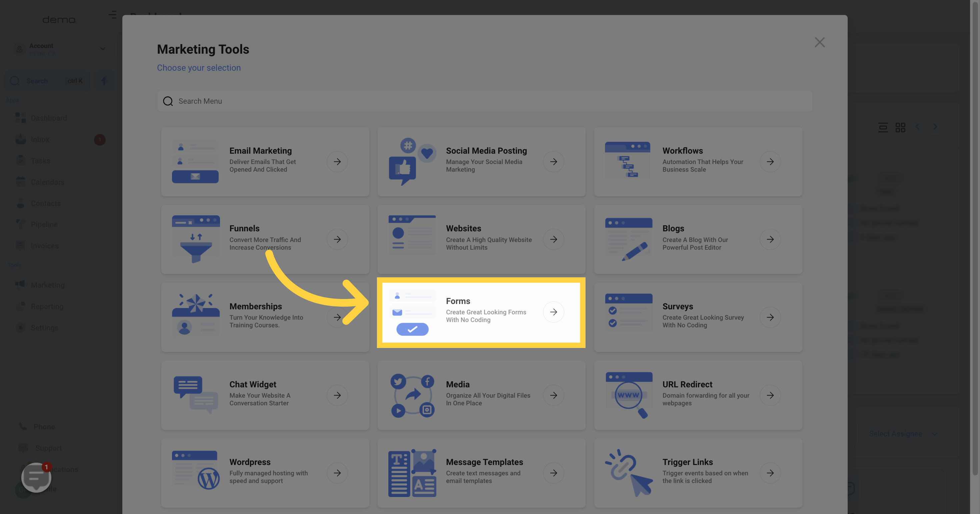Go to previous page chevron in dashboard
The height and width of the screenshot is (514, 980).
pos(917,126)
